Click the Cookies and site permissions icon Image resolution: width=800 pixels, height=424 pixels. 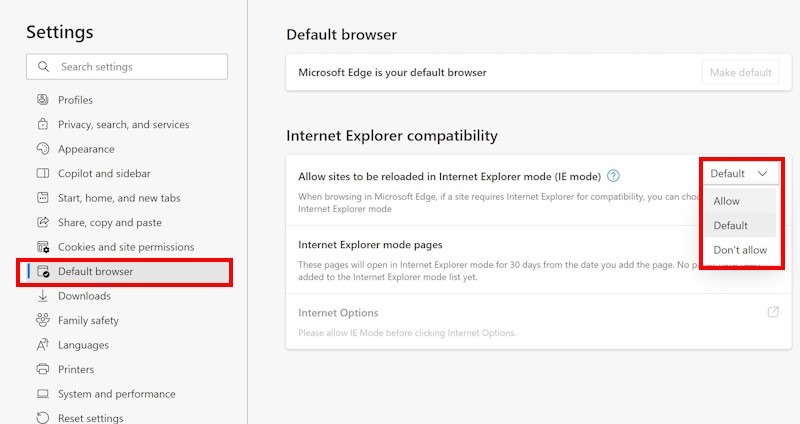(x=43, y=247)
